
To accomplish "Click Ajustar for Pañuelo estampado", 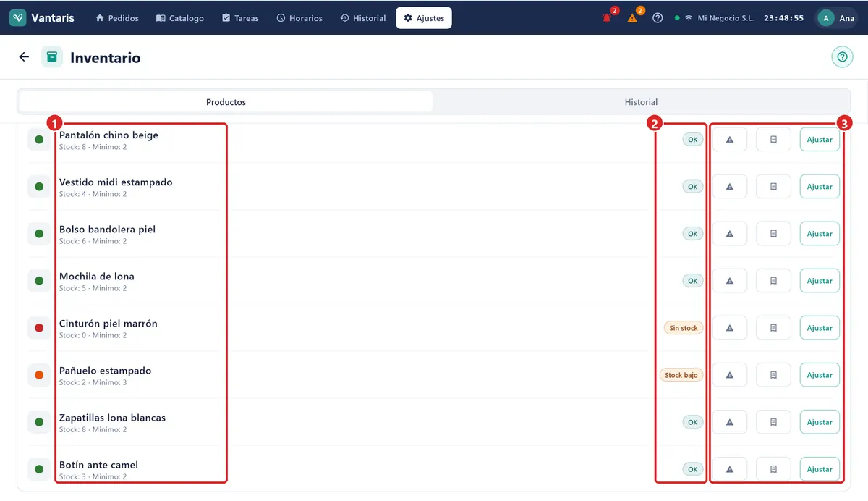I will (x=820, y=375).
